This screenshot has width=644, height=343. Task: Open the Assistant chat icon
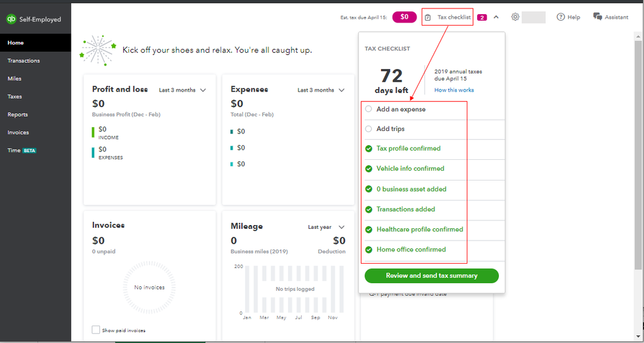[x=598, y=17]
